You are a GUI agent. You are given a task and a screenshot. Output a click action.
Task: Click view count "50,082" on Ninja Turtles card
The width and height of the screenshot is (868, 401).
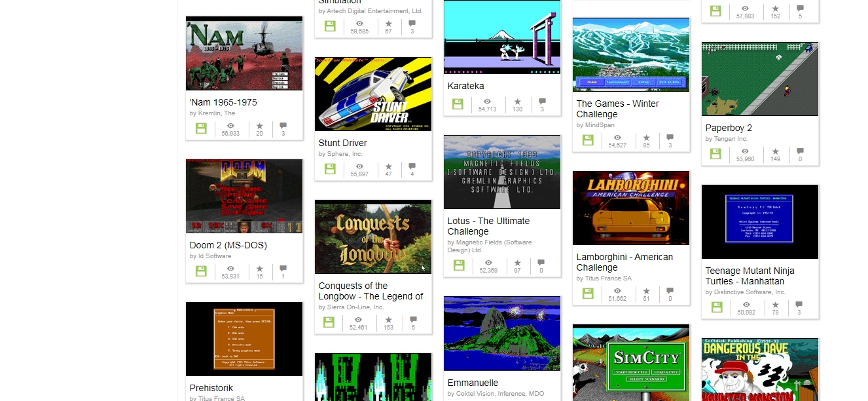746,313
